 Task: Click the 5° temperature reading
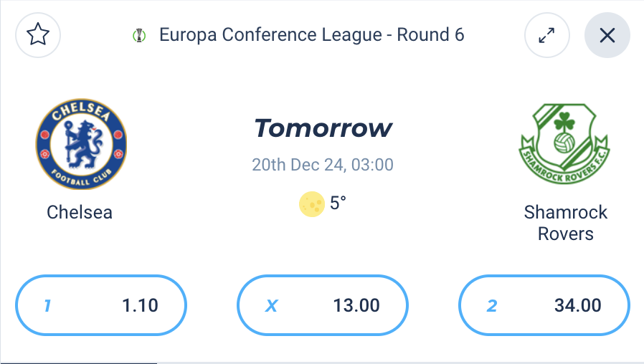(338, 203)
